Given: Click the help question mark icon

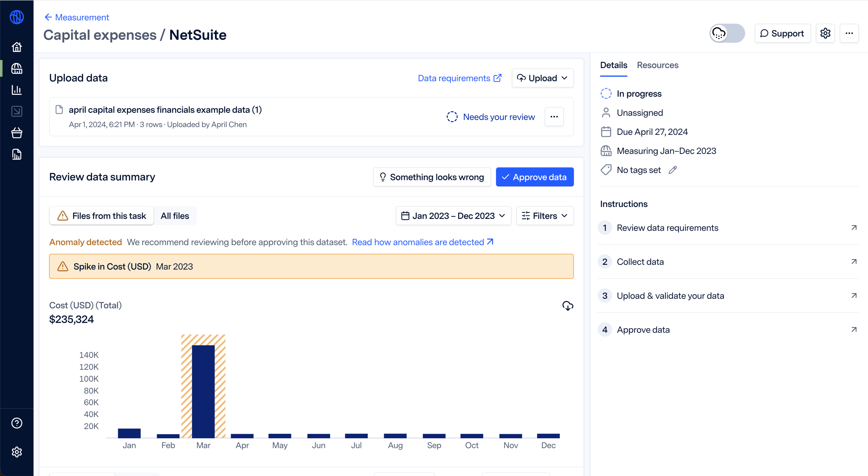Looking at the screenshot, I should (17, 423).
